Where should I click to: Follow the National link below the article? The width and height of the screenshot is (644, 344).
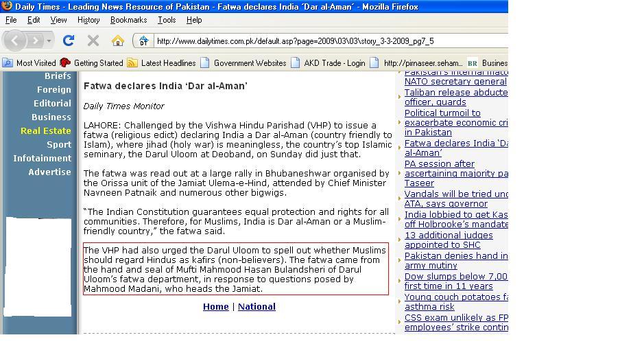point(257,307)
